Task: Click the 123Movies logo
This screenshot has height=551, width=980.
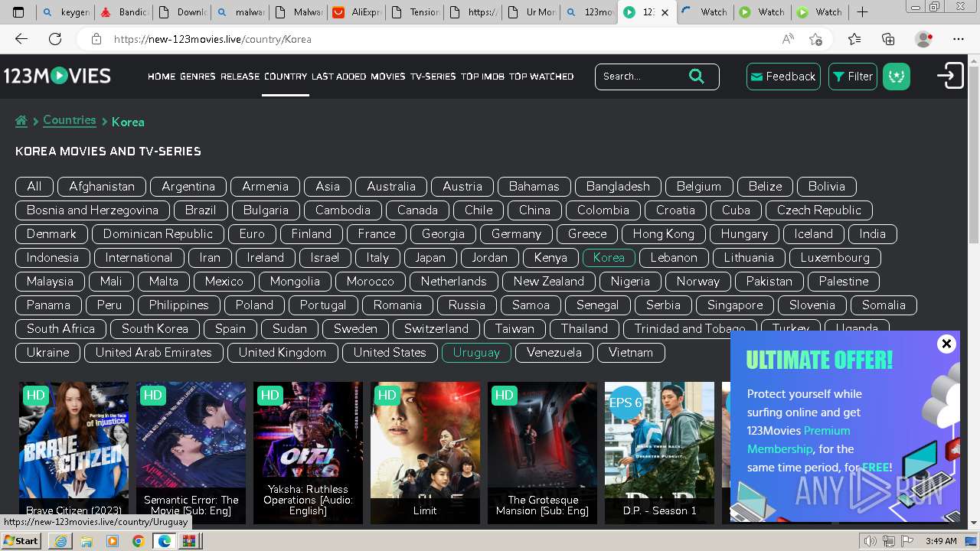Action: pyautogui.click(x=57, y=76)
